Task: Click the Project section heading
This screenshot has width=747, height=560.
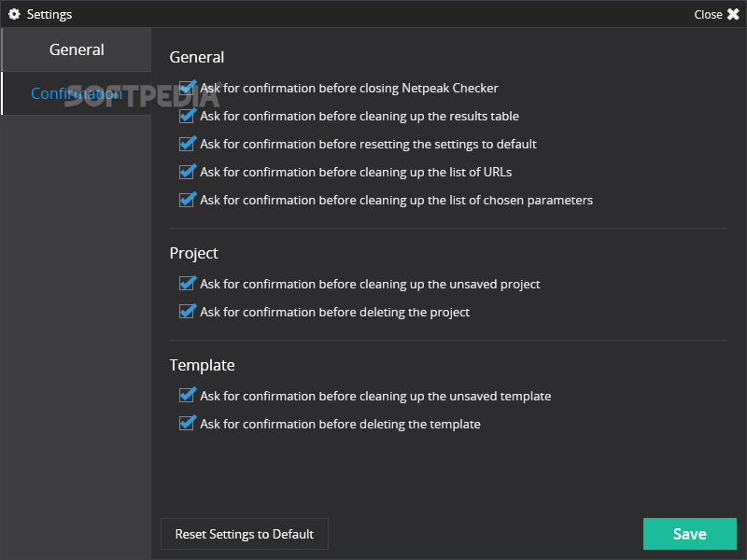Action: [x=193, y=253]
